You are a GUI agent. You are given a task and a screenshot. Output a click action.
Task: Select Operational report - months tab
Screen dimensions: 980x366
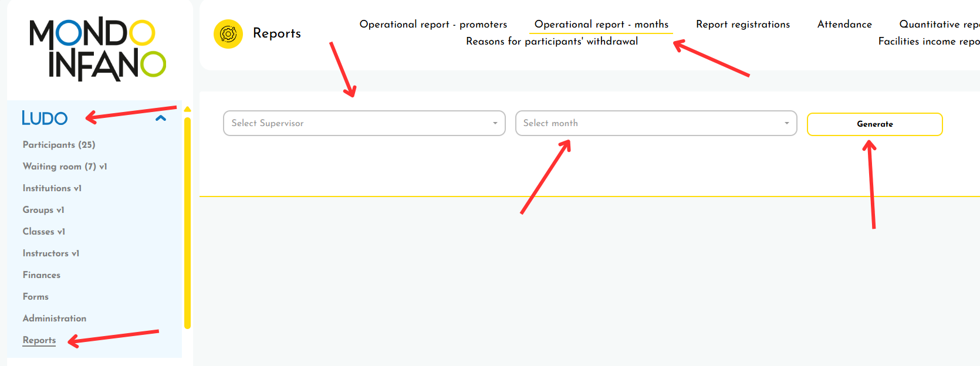click(601, 25)
